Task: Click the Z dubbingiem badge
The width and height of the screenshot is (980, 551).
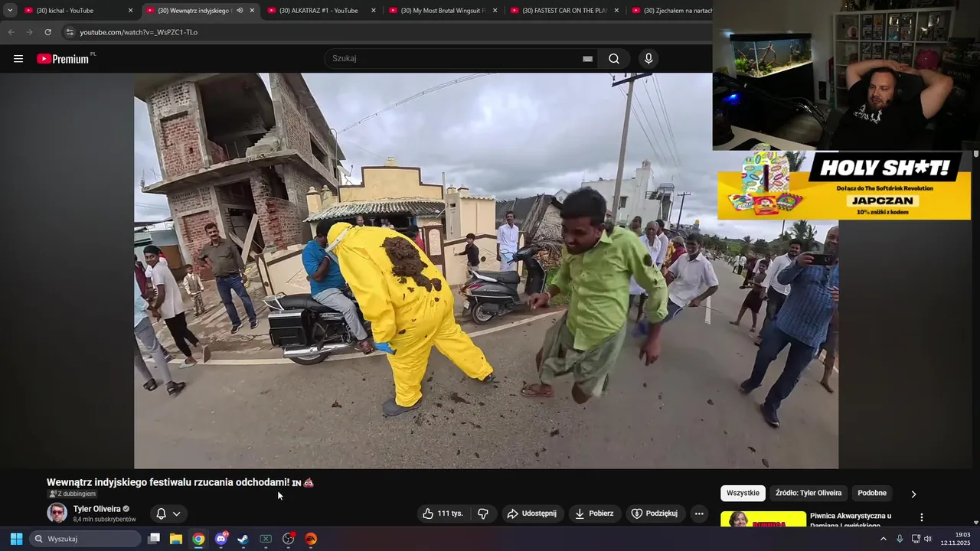Action: 73,494
